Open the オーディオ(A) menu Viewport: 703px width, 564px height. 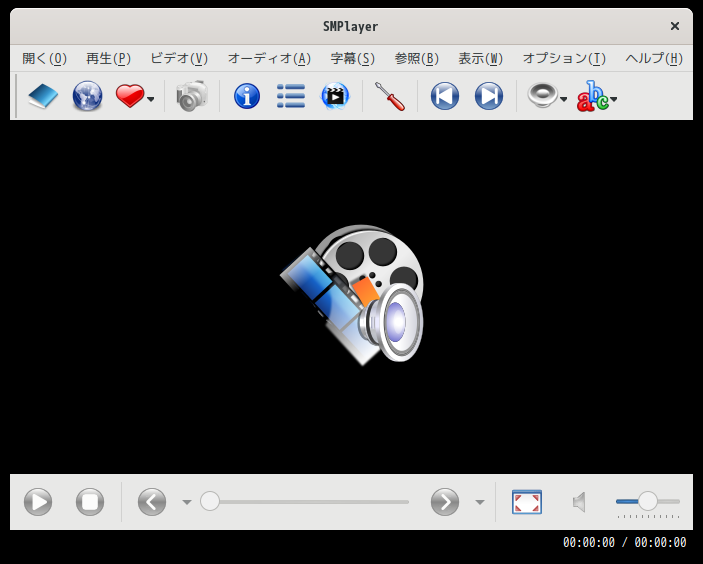[x=269, y=58]
